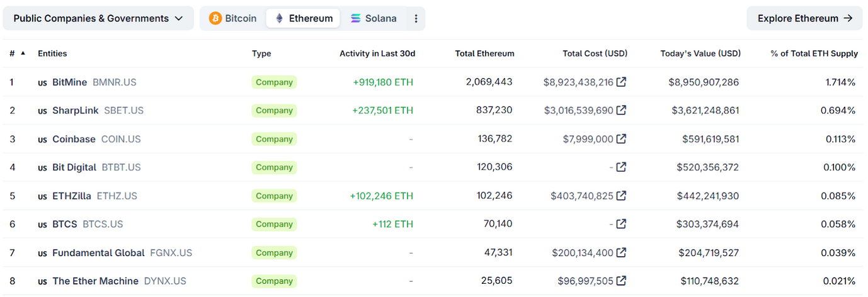Switch to the Bitcoin tab

pyautogui.click(x=233, y=18)
